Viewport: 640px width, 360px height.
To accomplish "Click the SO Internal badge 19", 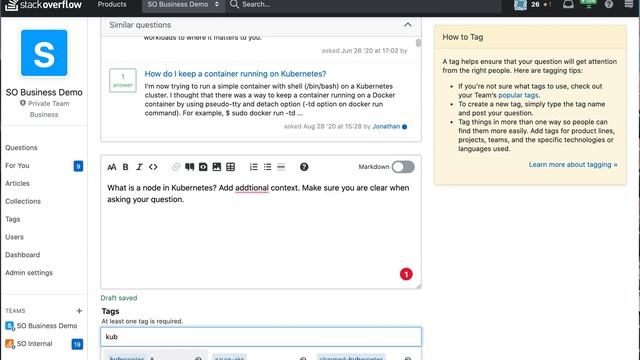I will 77,344.
